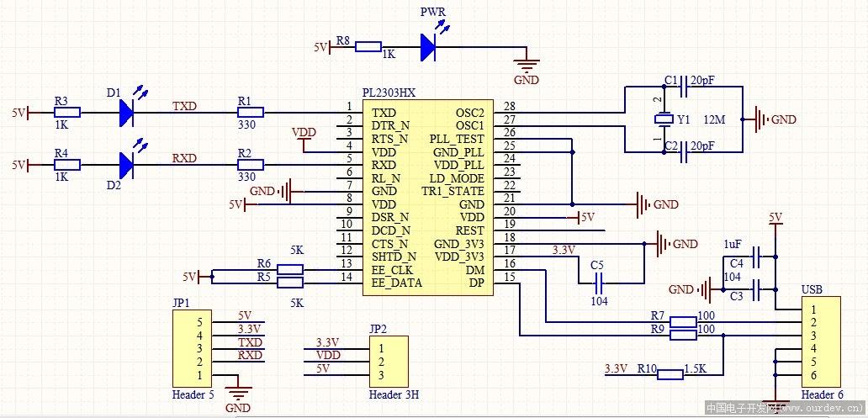868x418 pixels.
Task: Select the RXD net label
Action: pyautogui.click(x=184, y=158)
